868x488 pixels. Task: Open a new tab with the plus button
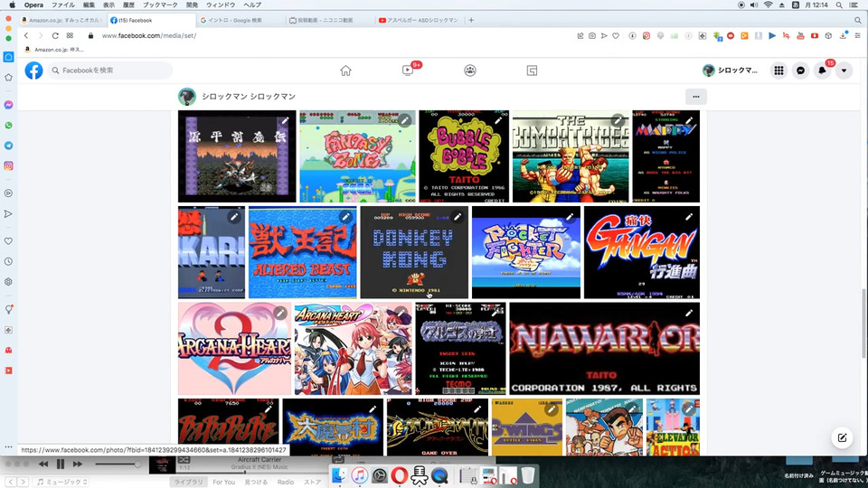tap(471, 20)
